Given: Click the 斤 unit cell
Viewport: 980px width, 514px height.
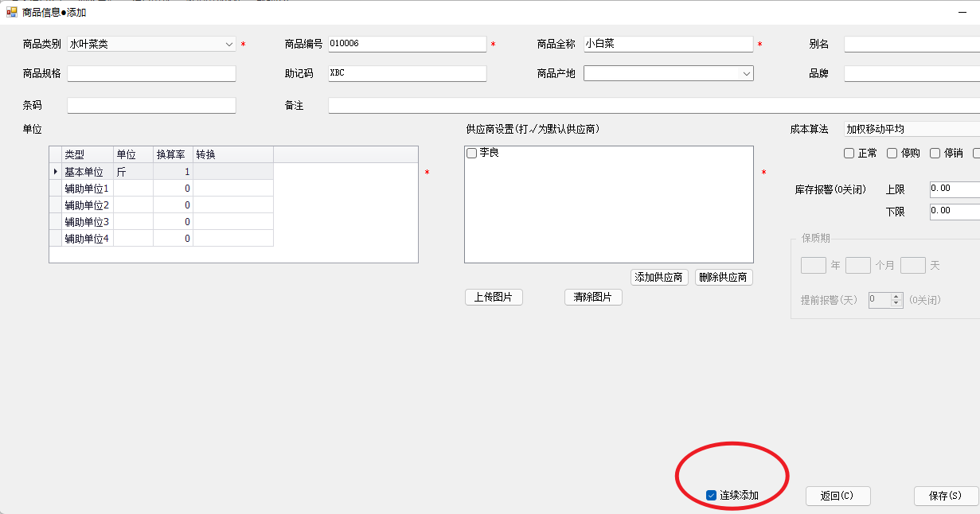Looking at the screenshot, I should [x=133, y=172].
